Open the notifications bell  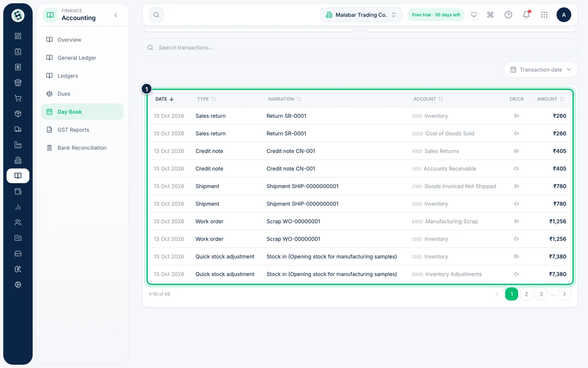pyautogui.click(x=526, y=15)
